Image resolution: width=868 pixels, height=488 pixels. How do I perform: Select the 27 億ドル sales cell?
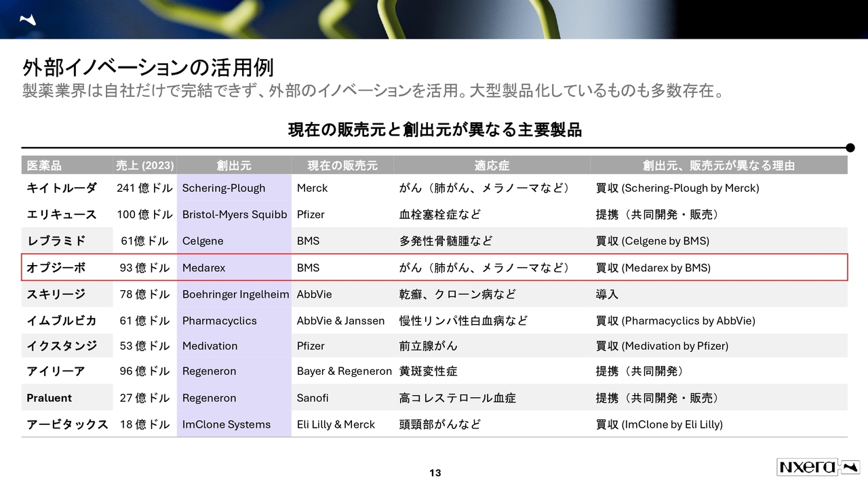point(144,398)
